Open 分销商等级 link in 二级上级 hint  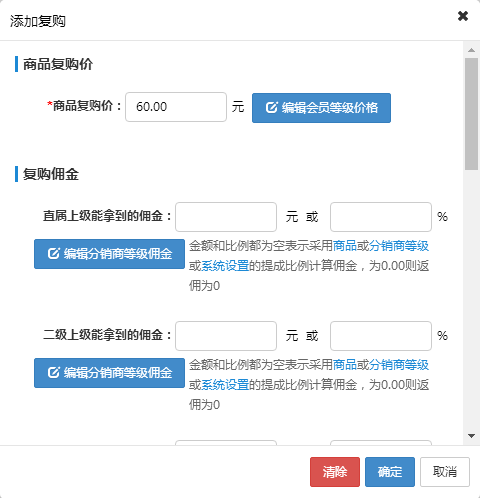point(399,365)
